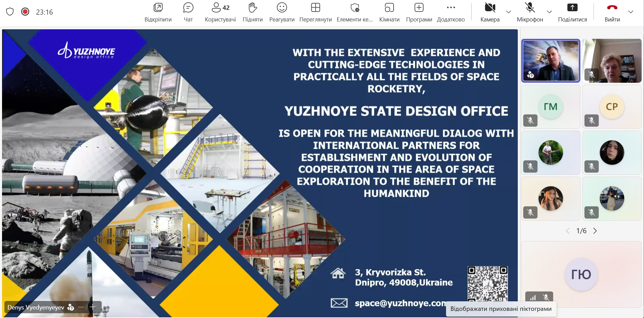Open Реагувати reactions menu
The image size is (644, 318).
(x=282, y=12)
